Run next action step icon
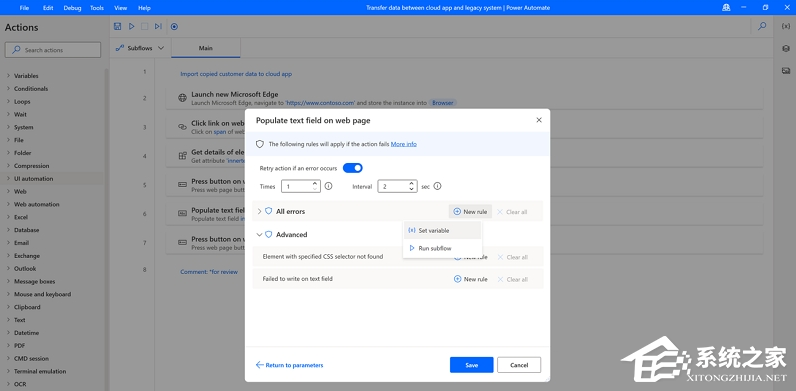Screen dimensions: 796x391 pos(158,26)
